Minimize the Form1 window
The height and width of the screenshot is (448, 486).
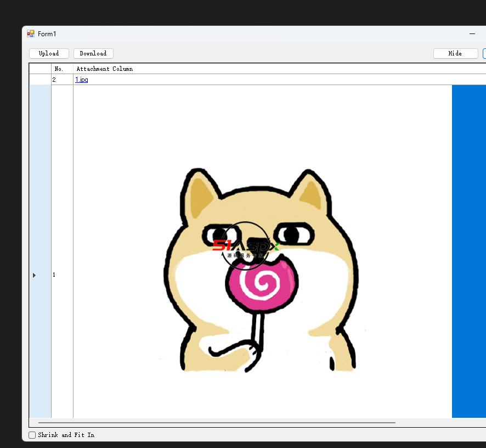coord(472,34)
